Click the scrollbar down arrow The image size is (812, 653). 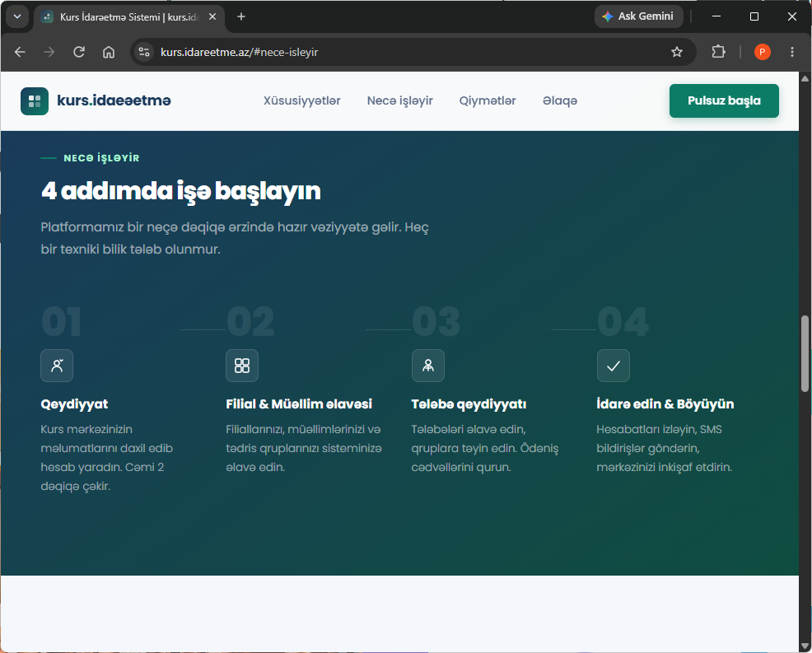(805, 646)
